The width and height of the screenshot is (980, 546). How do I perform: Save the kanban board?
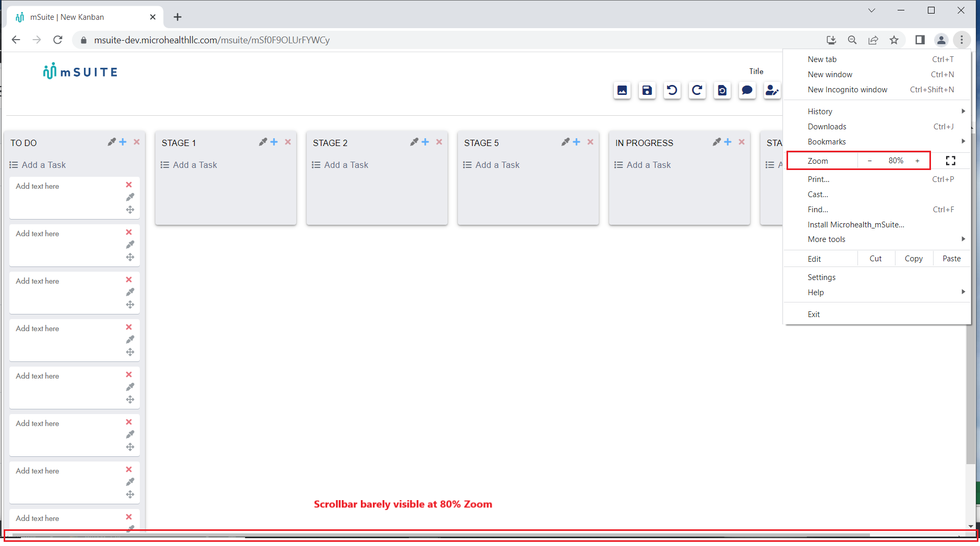point(647,90)
